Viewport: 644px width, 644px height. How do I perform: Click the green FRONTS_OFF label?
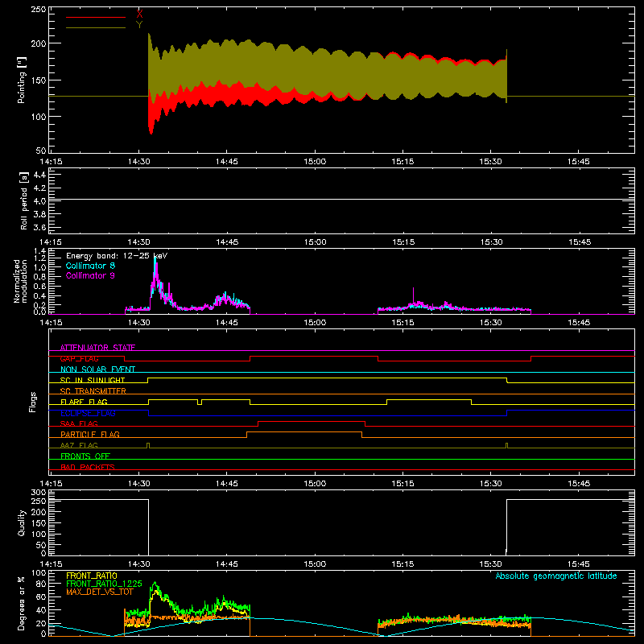pos(85,456)
